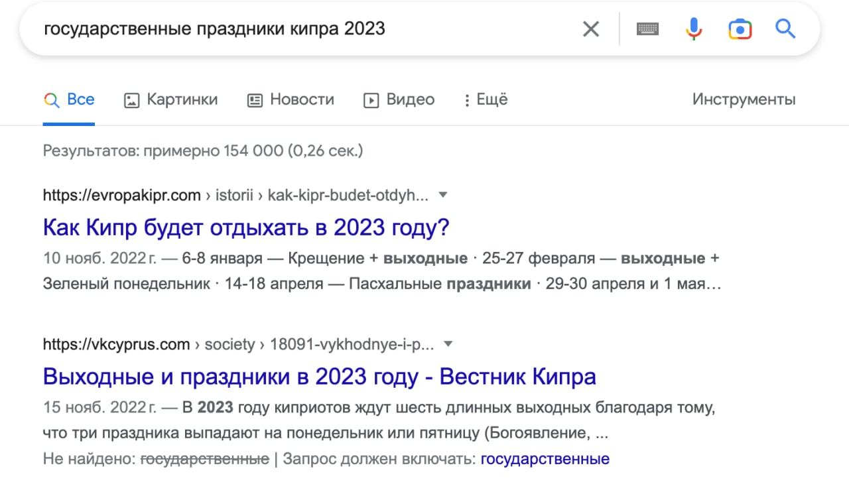
Task: Click the picture icon beside Картинки
Action: [x=131, y=100]
